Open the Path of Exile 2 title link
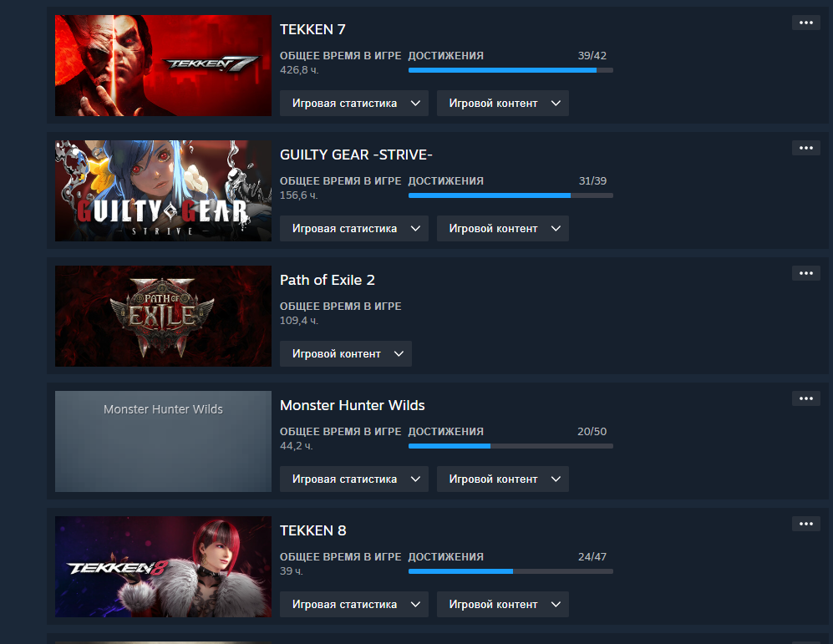833x644 pixels. 328,280
